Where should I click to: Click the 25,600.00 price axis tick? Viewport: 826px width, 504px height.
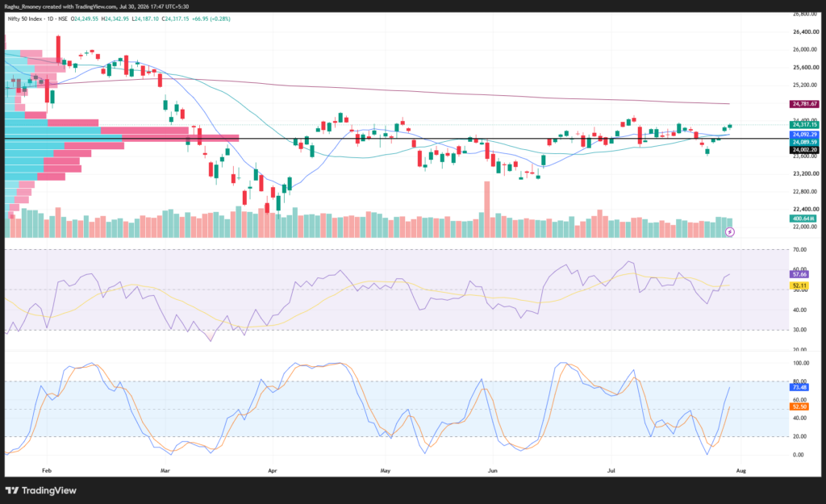coord(806,68)
